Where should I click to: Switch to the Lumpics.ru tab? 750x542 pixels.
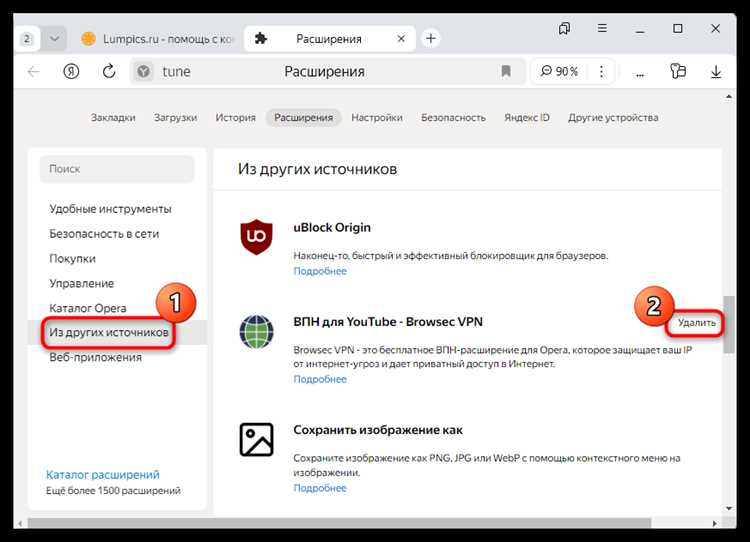click(156, 39)
